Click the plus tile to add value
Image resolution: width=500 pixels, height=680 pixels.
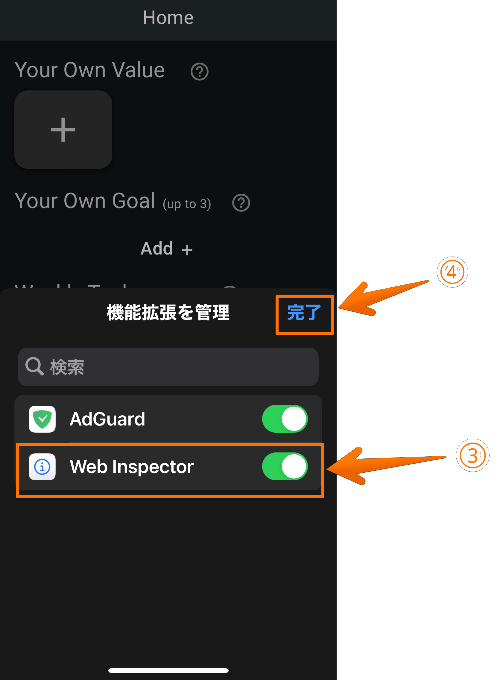[x=63, y=130]
